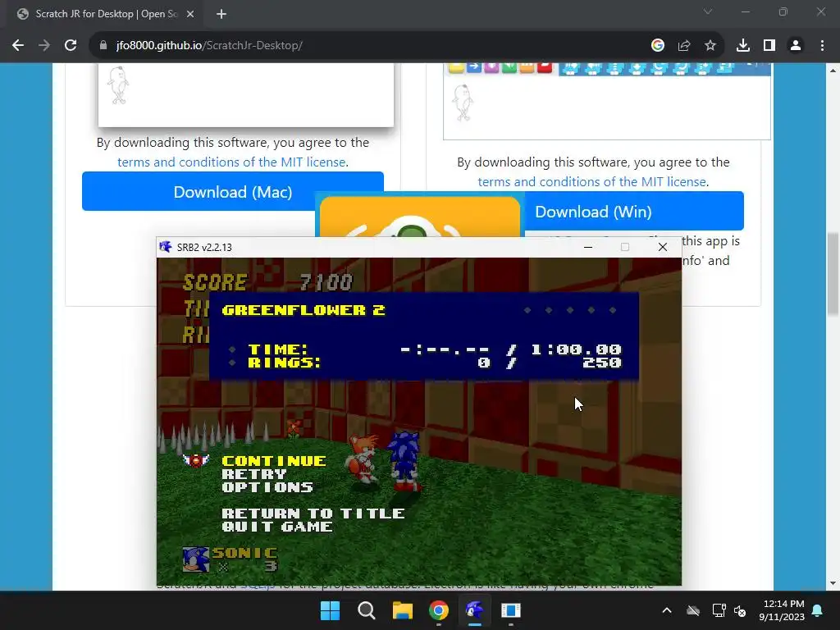840x630 pixels.
Task: Bookmark this tab star icon
Action: click(x=710, y=46)
